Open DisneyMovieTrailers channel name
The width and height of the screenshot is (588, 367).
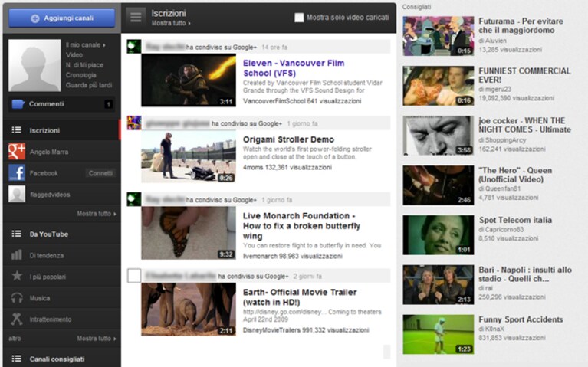pyautogui.click(x=271, y=330)
